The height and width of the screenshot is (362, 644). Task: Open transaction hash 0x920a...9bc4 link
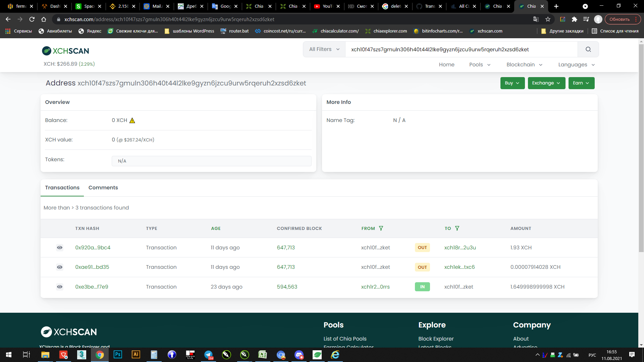click(93, 248)
